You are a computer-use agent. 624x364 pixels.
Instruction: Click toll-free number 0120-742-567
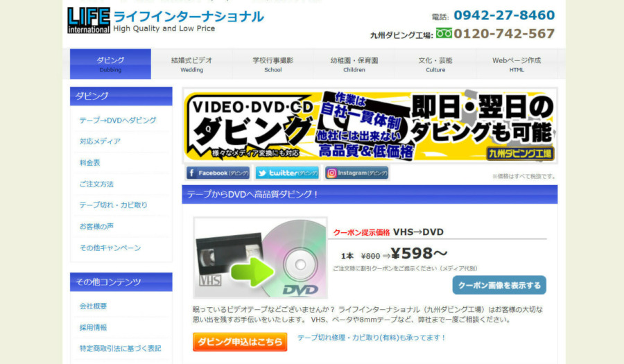504,33
